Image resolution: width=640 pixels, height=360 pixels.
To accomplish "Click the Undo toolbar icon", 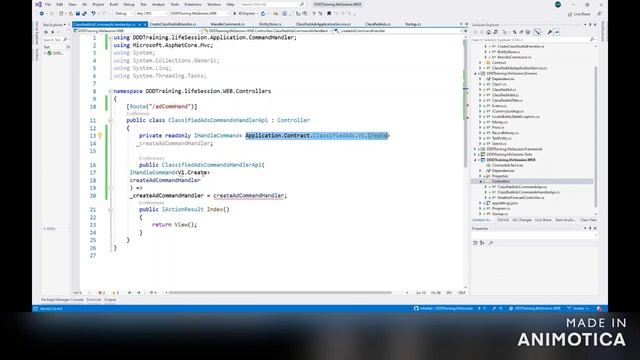I will pos(93,13).
